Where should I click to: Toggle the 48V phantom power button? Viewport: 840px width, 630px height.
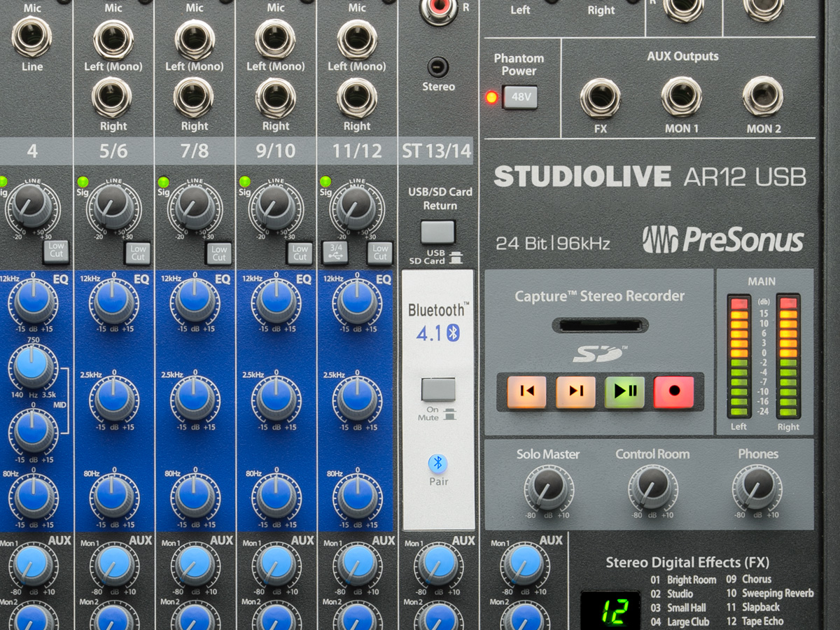point(520,97)
